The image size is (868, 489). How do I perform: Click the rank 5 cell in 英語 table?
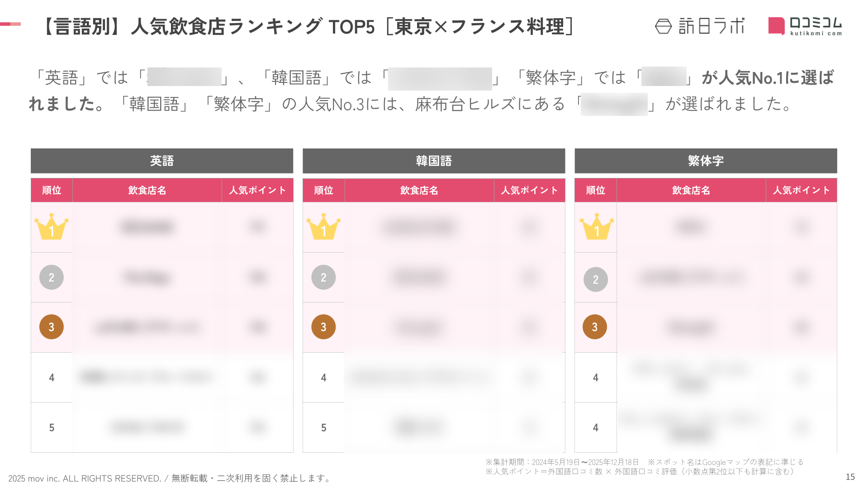52,427
